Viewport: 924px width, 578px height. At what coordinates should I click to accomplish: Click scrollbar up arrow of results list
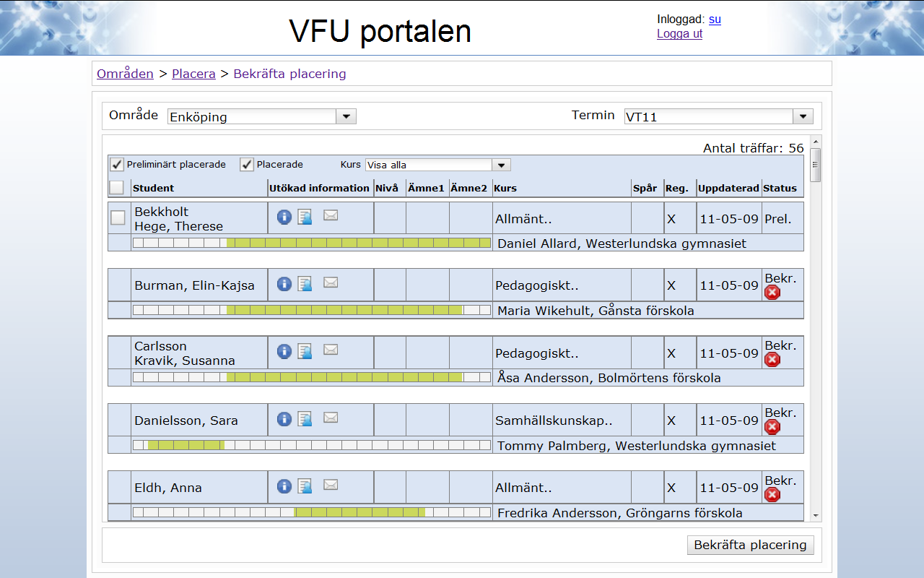816,142
